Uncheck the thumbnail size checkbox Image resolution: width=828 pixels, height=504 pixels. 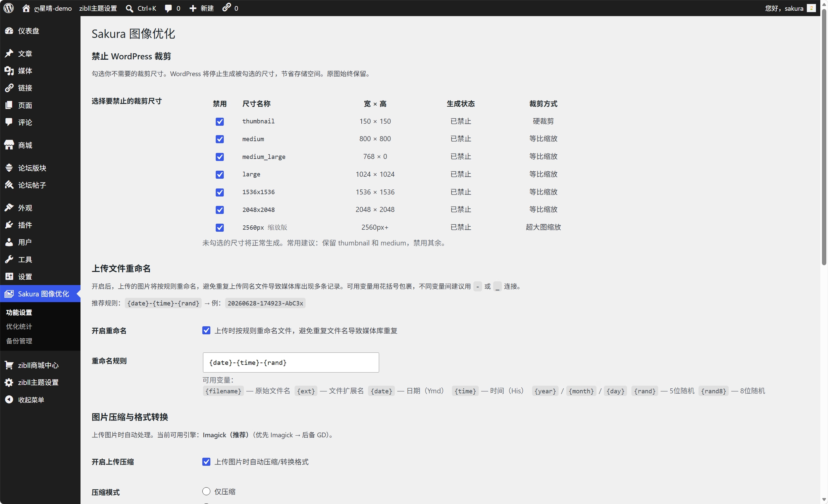coord(220,121)
